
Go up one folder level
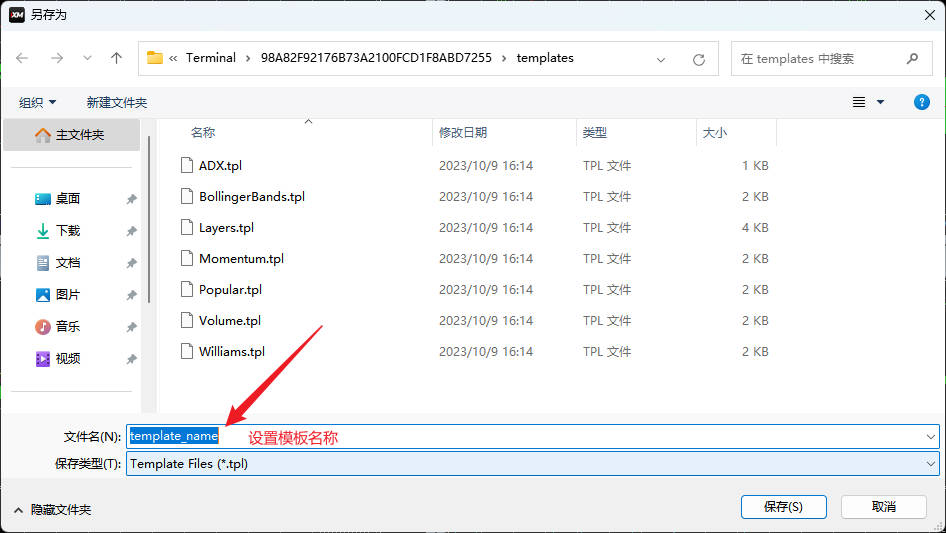pyautogui.click(x=116, y=58)
